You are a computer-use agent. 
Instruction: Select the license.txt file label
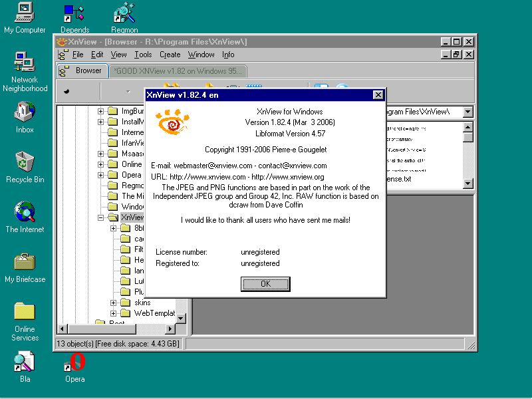pyautogui.click(x=398, y=179)
